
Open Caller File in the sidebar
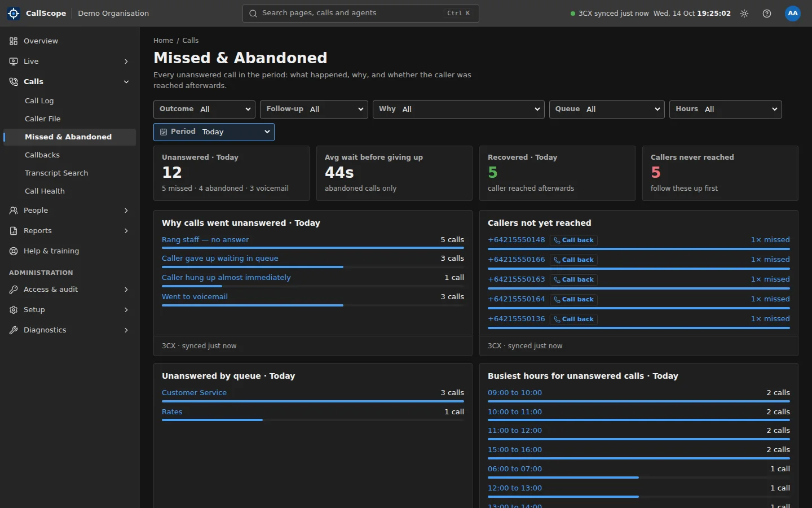point(70,119)
